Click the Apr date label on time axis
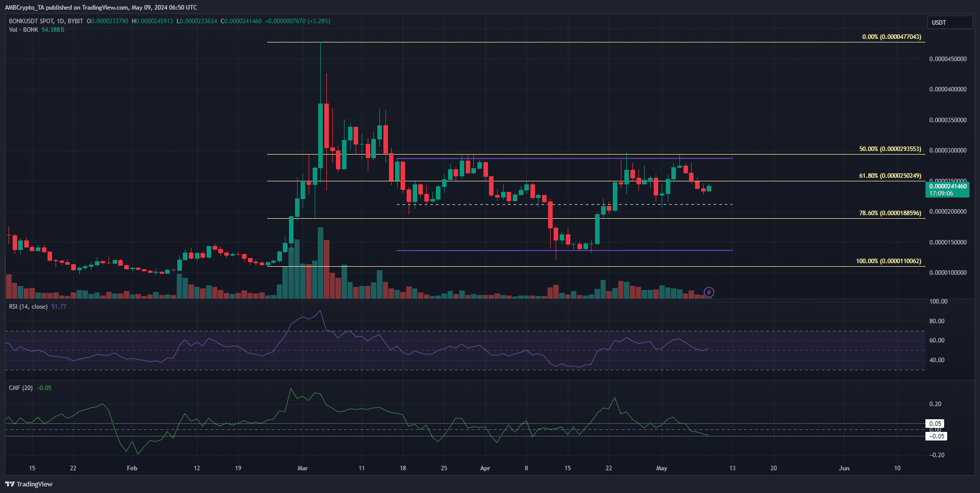980x493 pixels. pyautogui.click(x=485, y=468)
